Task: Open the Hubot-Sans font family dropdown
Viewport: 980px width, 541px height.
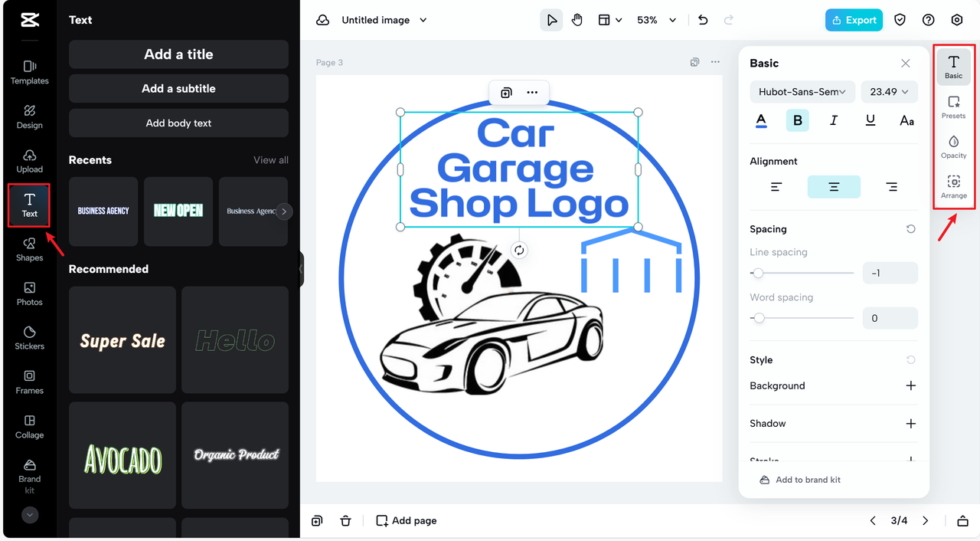Action: 802,92
